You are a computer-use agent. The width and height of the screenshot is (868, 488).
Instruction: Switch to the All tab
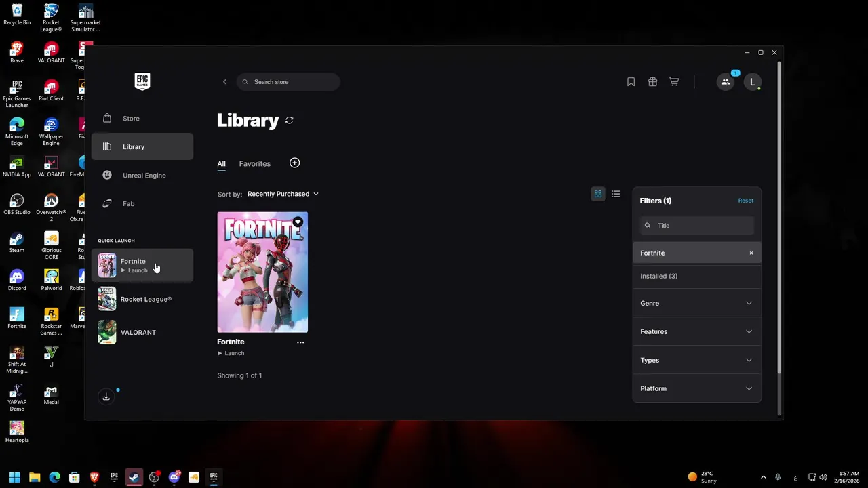click(221, 163)
